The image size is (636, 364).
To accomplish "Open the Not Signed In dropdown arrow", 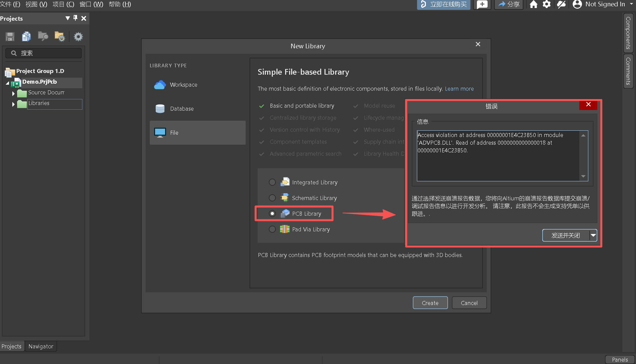I will [x=631, y=4].
